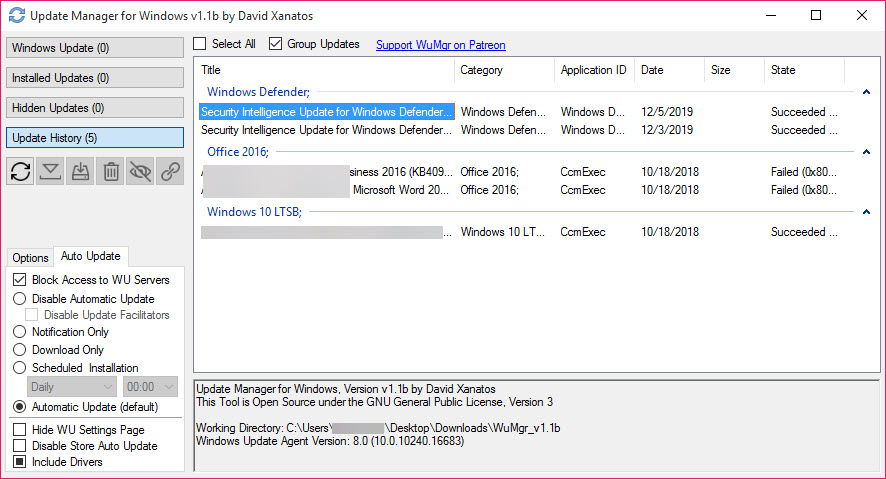886x479 pixels.
Task: Collapse the Windows Defender group
Action: 866,92
